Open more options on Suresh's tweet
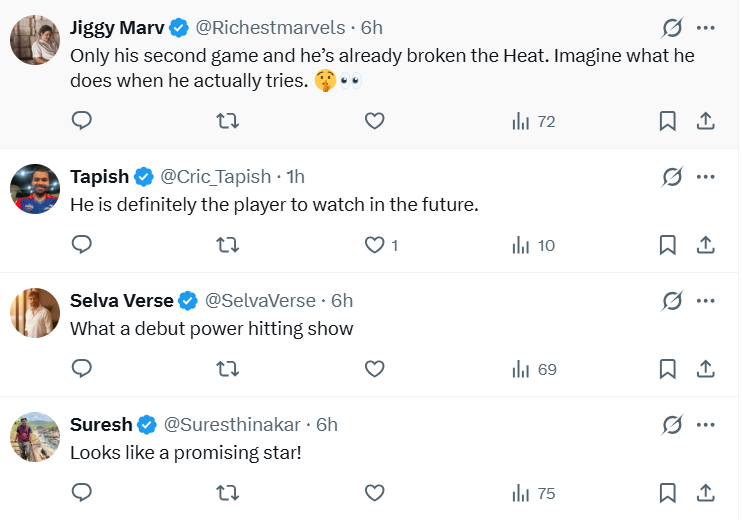This screenshot has height=520, width=742. click(705, 425)
